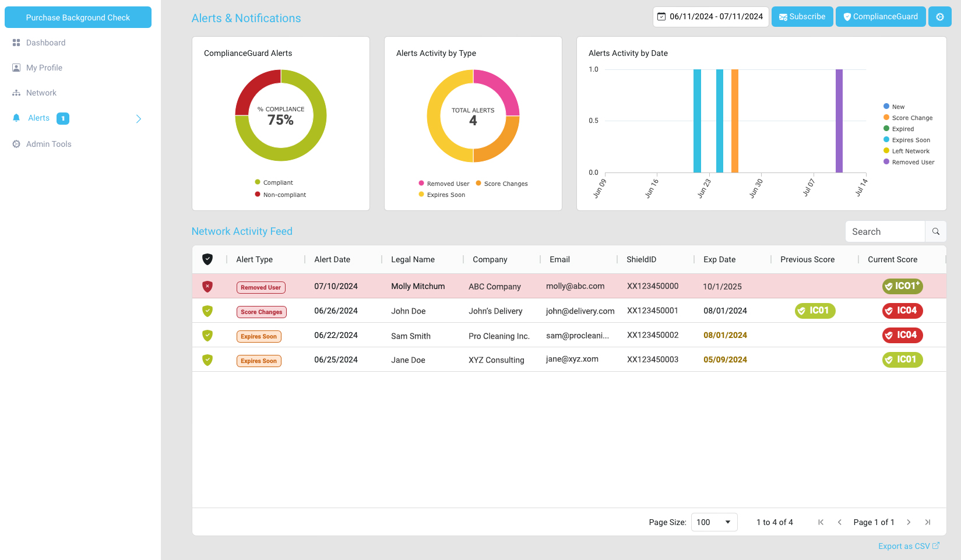Click the calendar icon in date range
This screenshot has width=961, height=560.
pyautogui.click(x=661, y=17)
